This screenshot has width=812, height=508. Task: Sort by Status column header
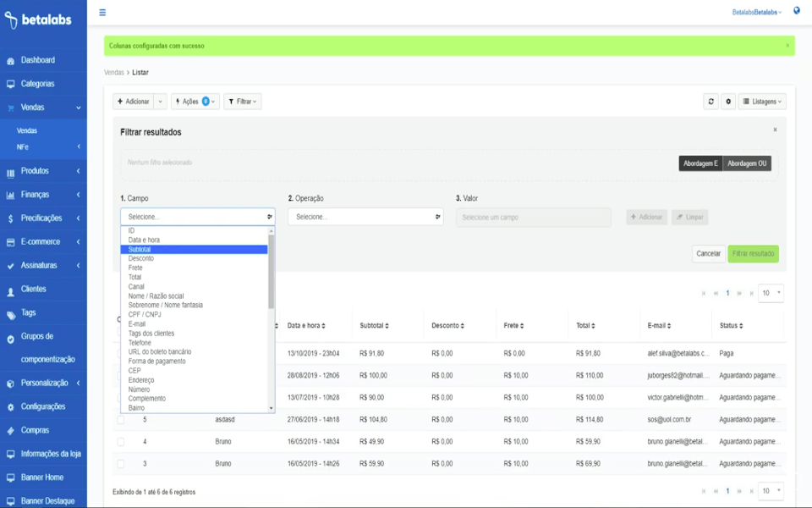[x=731, y=325]
